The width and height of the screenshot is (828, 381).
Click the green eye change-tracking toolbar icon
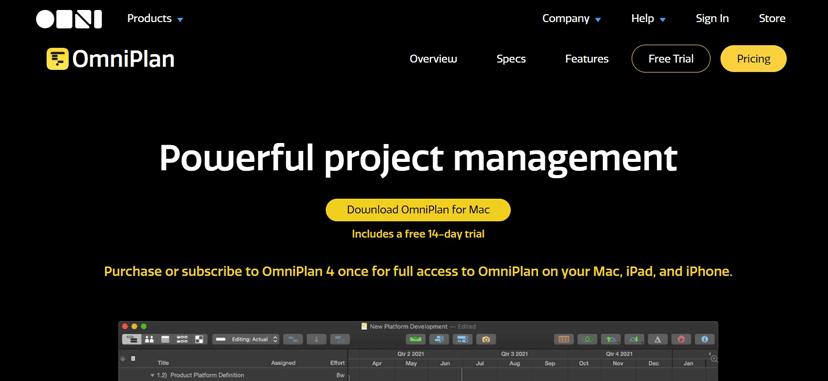tap(587, 339)
